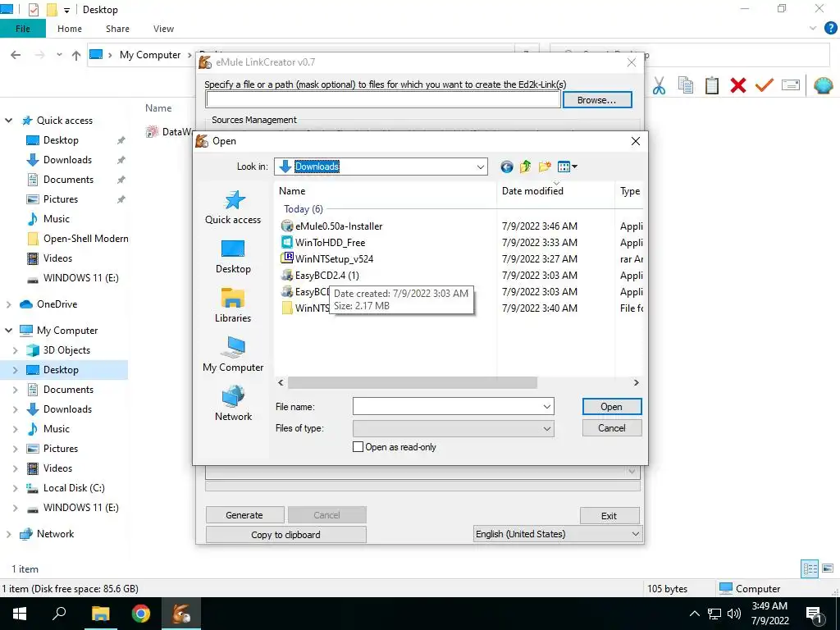Select Network in Open dialog places bar

pos(233,404)
